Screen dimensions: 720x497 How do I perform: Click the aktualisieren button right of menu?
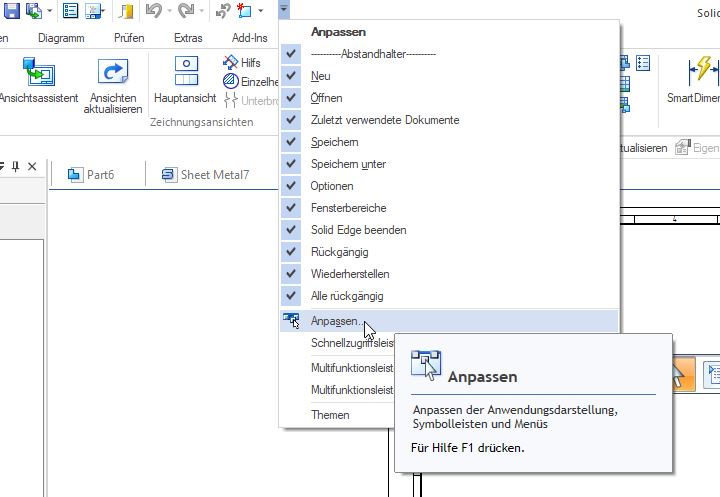point(644,148)
